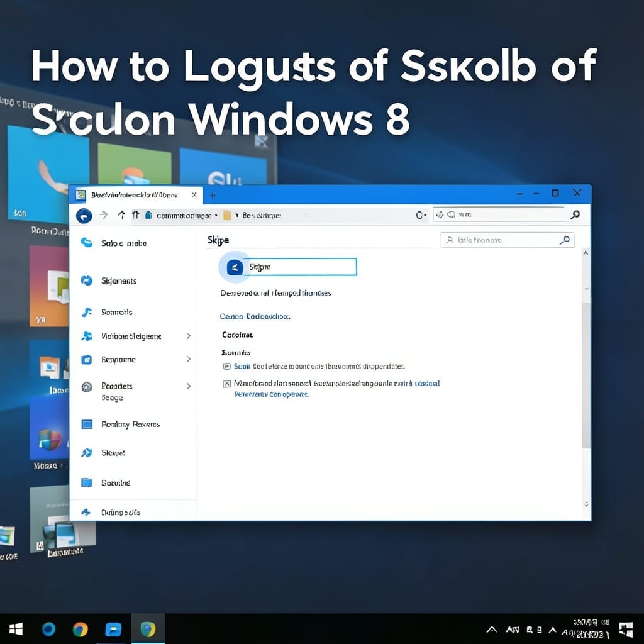644x644 pixels.
Task: Click the person icon in the 'Eitle frioners' search box
Action: [450, 240]
